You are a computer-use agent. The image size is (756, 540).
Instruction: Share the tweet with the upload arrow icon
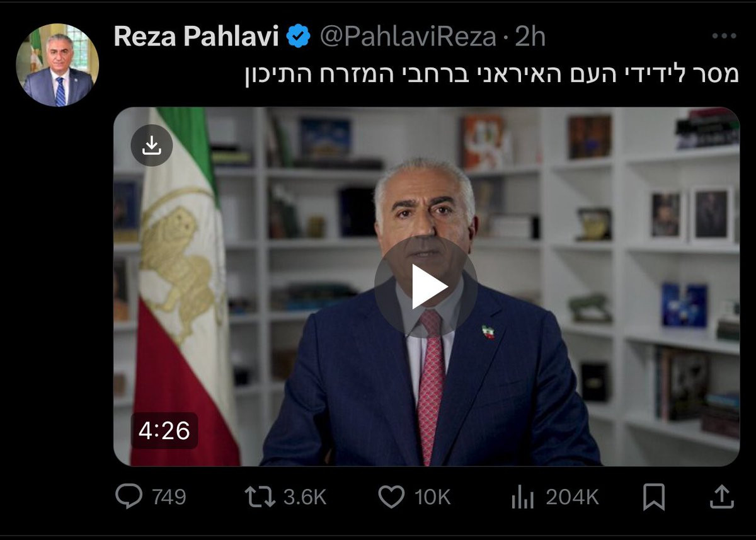722,497
